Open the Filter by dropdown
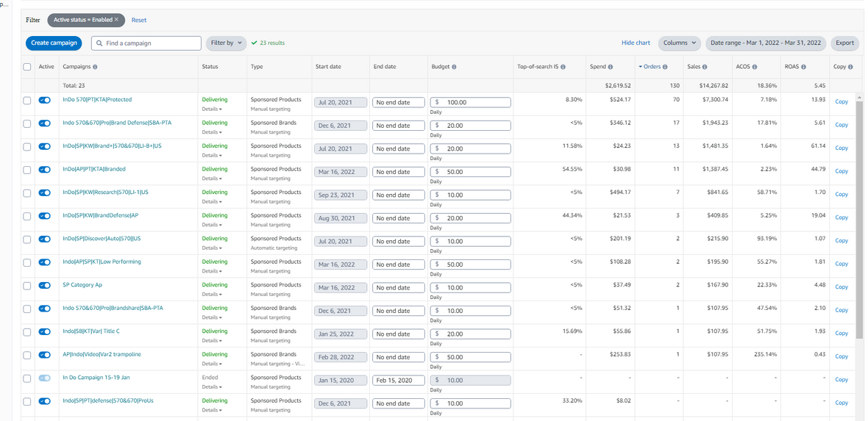This screenshot has height=421, width=868. click(226, 43)
